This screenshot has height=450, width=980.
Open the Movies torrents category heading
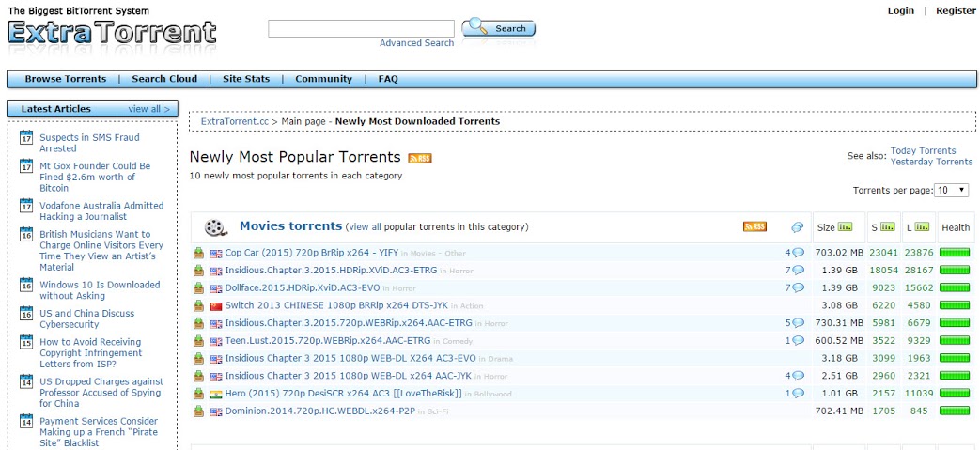[x=290, y=226]
